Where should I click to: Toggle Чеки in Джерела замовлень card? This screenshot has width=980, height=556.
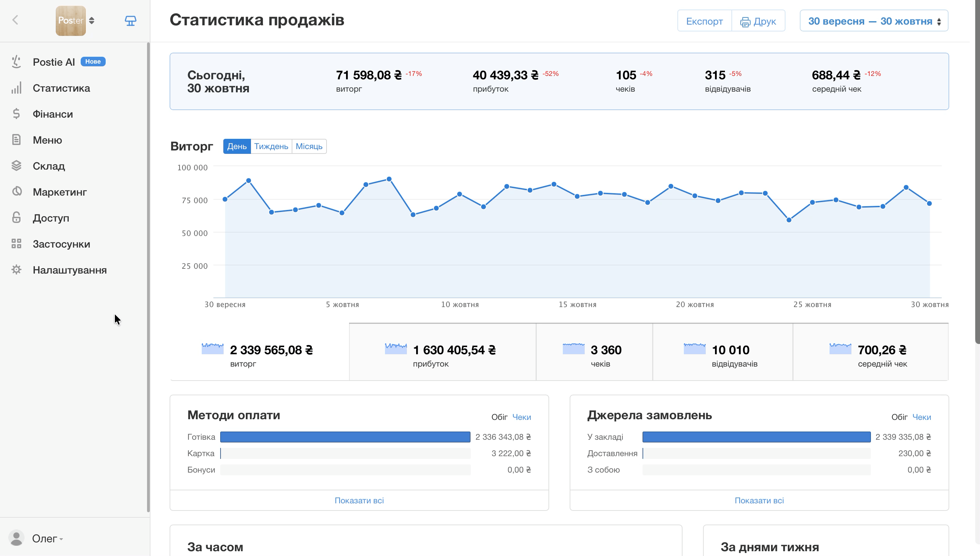coord(922,417)
